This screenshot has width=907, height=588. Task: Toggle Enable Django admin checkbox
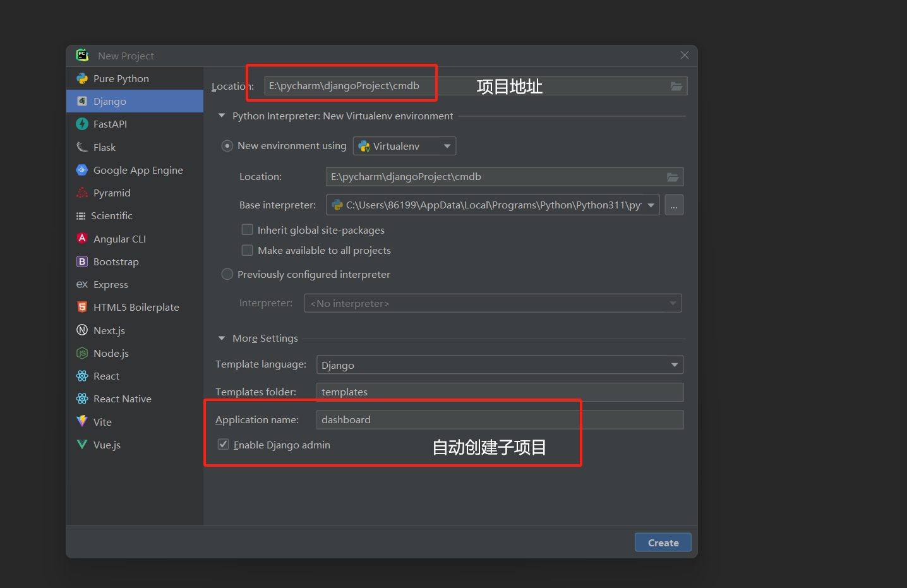point(223,445)
